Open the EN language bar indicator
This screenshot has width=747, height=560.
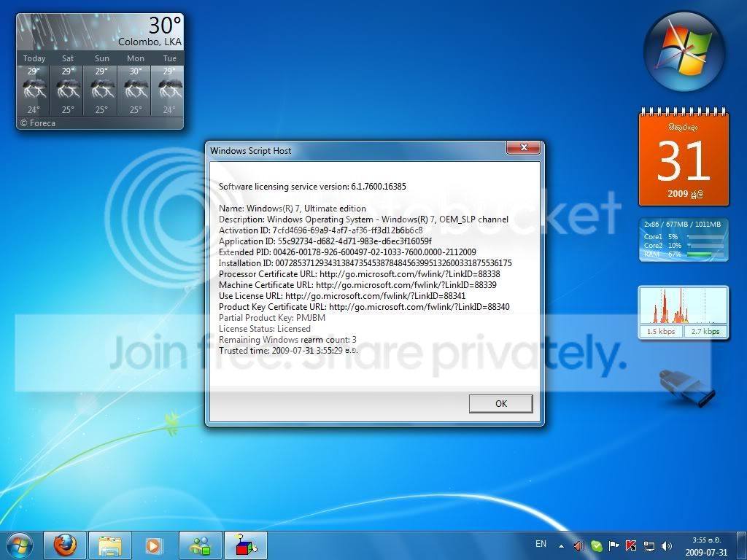(541, 544)
